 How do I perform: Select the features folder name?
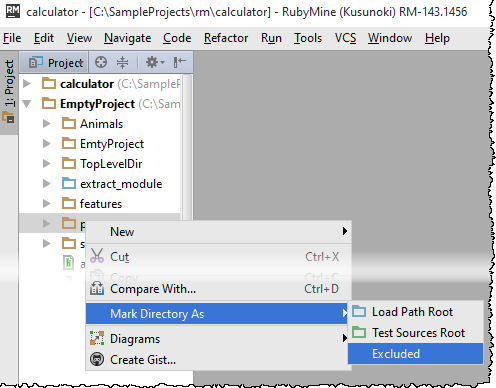pyautogui.click(x=101, y=204)
